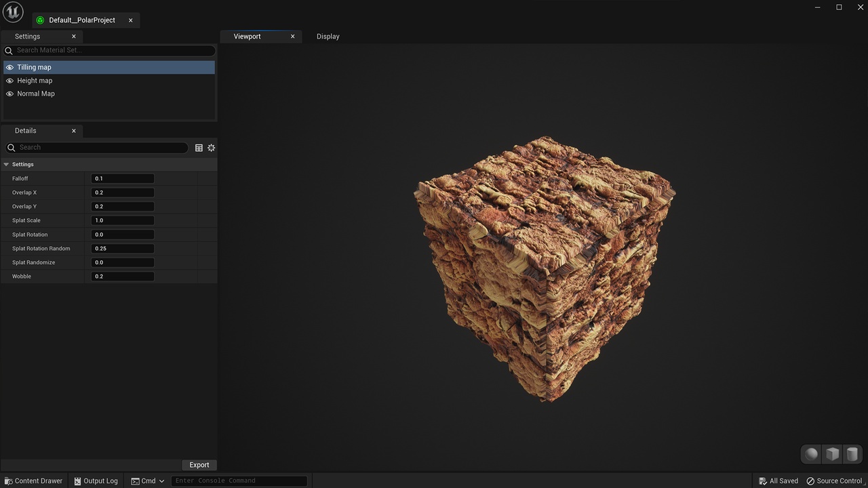Close the Details panel tab
This screenshot has width=868, height=488.
point(74,131)
